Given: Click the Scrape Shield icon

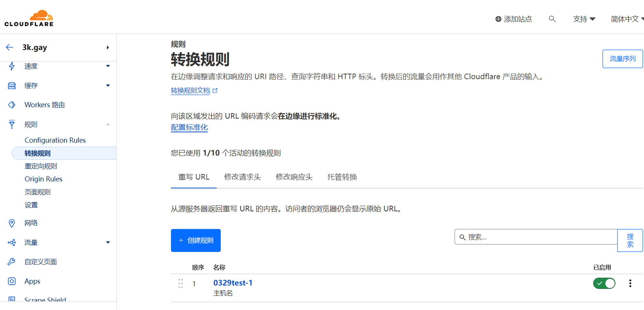Looking at the screenshot, I should [12, 299].
